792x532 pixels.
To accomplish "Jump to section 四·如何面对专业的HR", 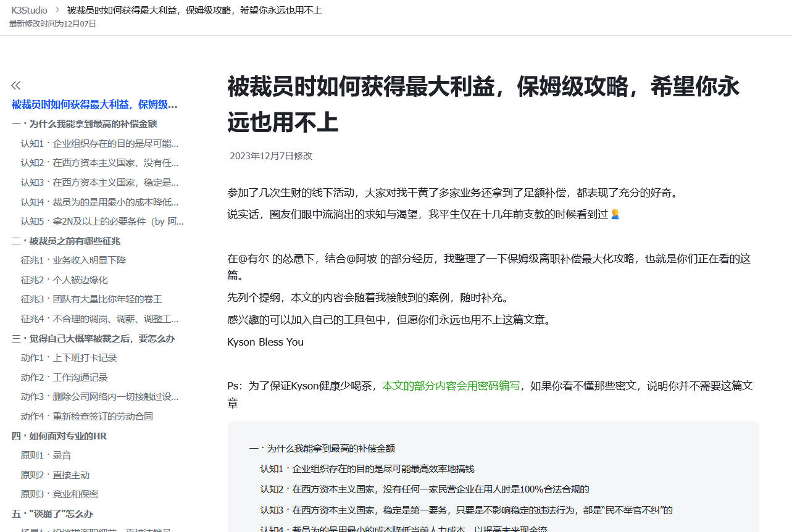I will click(59, 436).
